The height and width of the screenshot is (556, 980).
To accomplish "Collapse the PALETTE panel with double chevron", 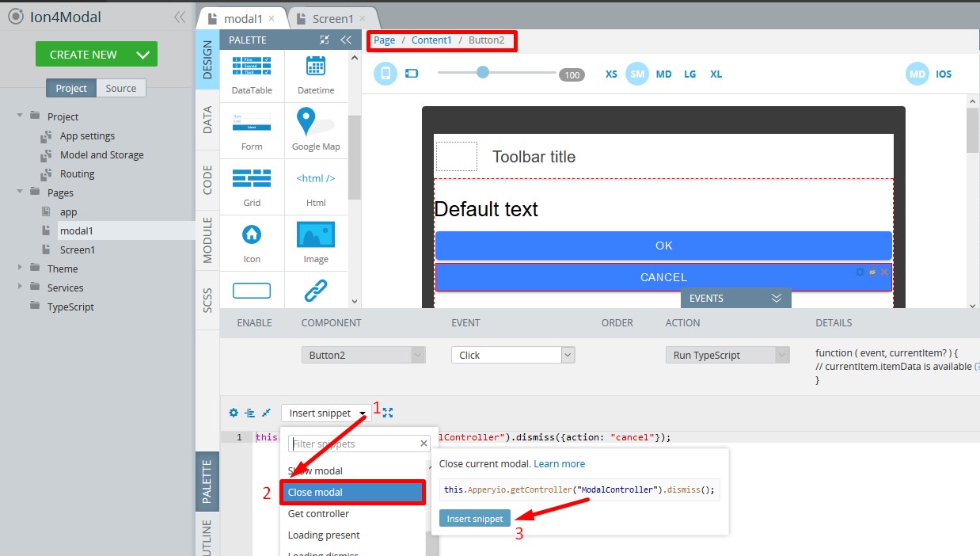I will coord(346,40).
